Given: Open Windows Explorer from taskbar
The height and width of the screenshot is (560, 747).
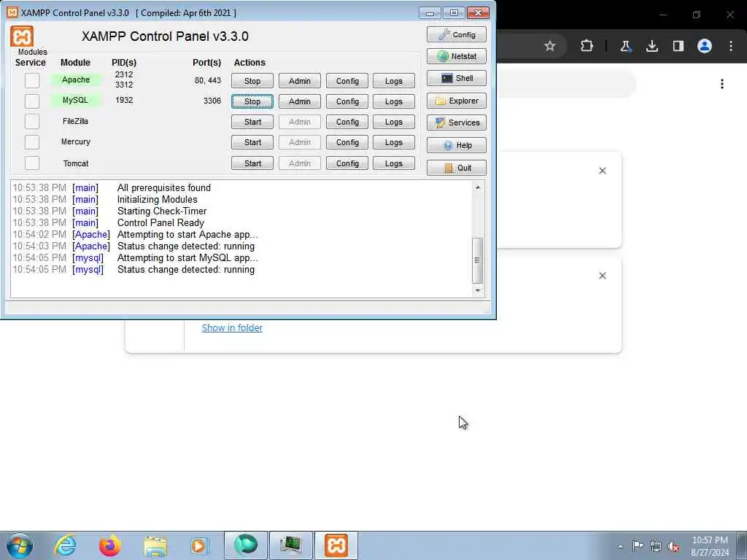Looking at the screenshot, I should coord(155,545).
